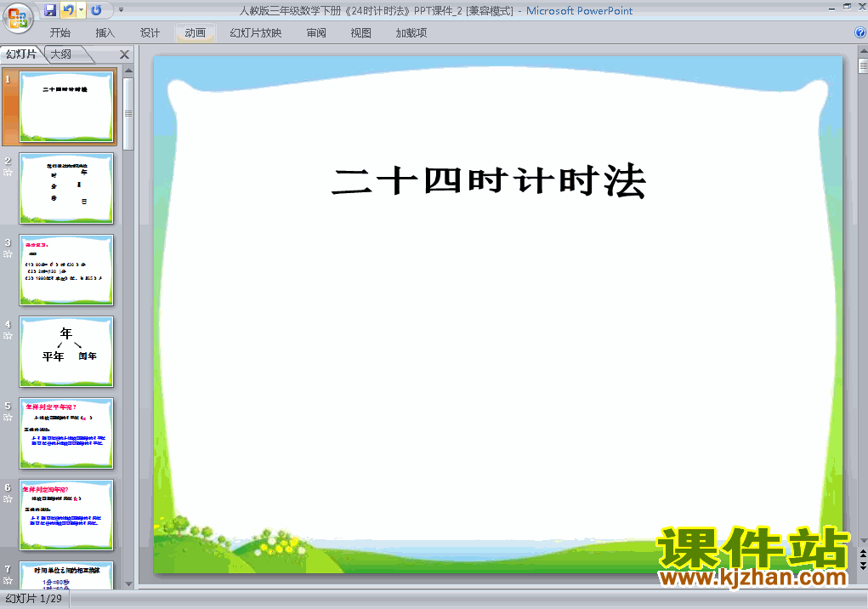Image resolution: width=868 pixels, height=609 pixels.
Task: Go to next slide double-arrow button
Action: [x=863, y=565]
